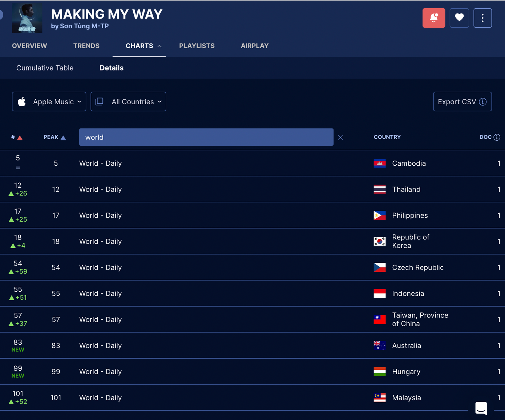Switch to the TRENDS tab
The height and width of the screenshot is (420, 505).
[x=86, y=46]
